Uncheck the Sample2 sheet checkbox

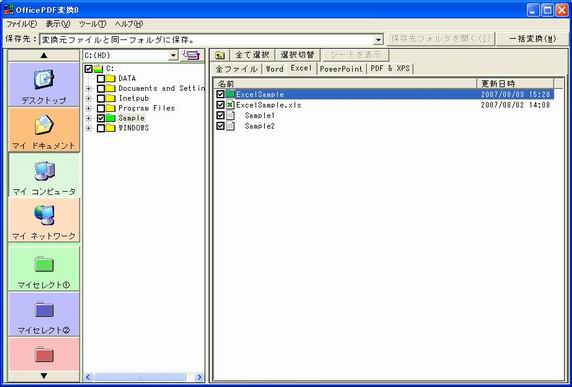[x=220, y=126]
